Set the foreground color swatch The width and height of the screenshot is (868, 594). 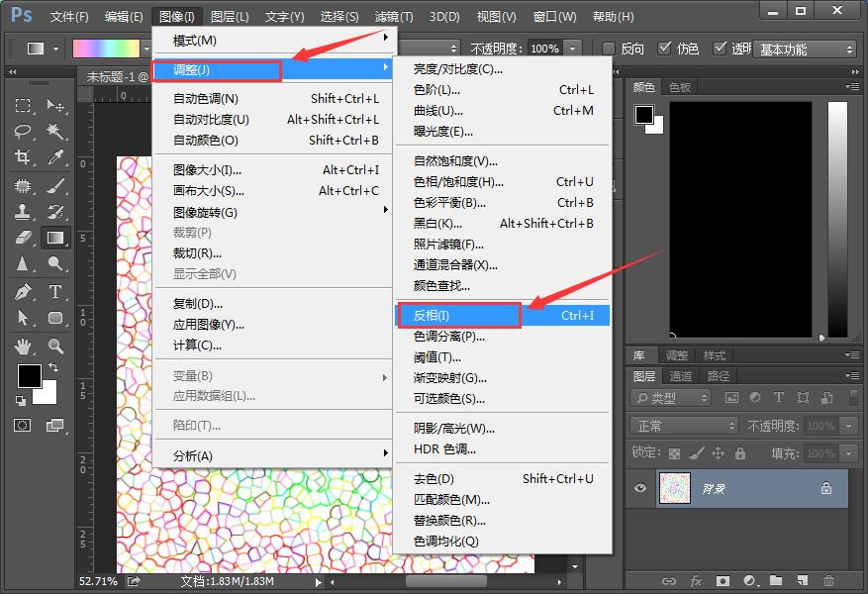(x=28, y=377)
